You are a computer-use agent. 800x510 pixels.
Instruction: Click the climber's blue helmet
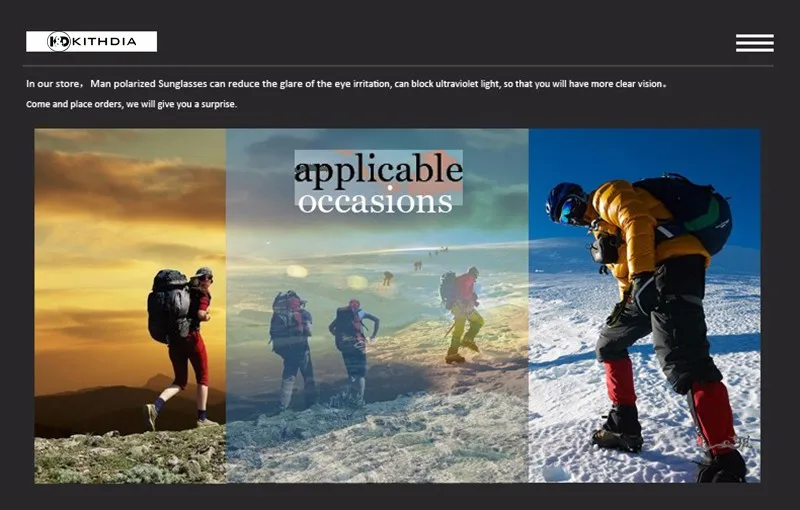pos(563,200)
